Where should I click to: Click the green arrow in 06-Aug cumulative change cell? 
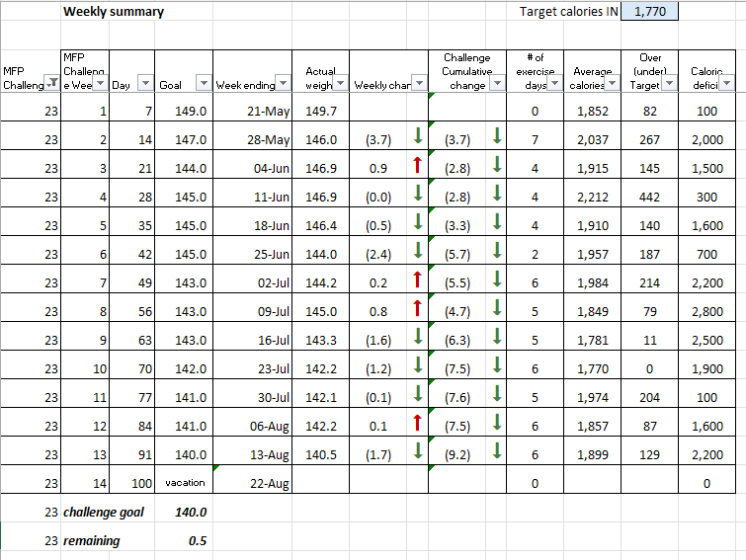pyautogui.click(x=497, y=422)
